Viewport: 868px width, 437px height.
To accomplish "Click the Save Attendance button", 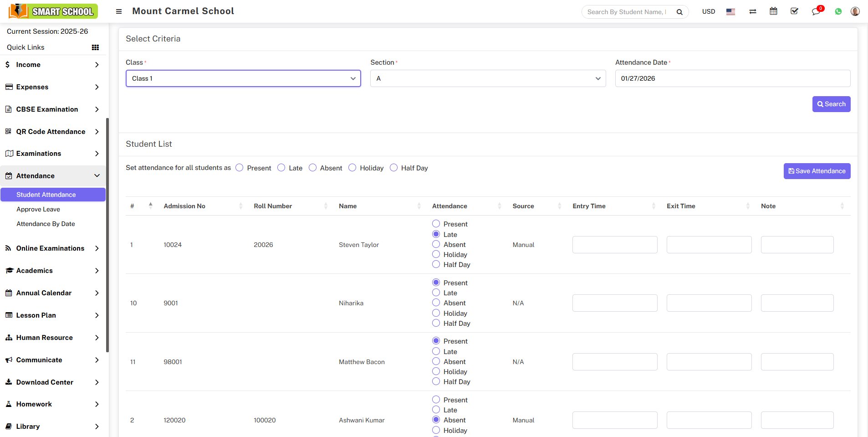I will [x=817, y=171].
